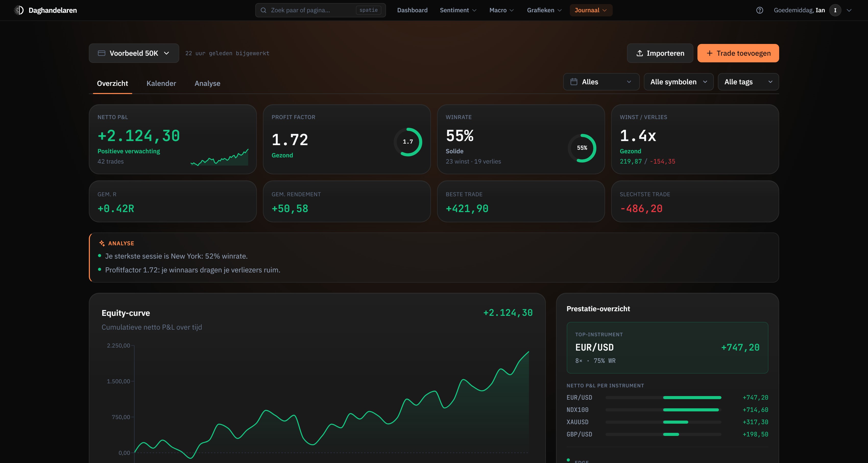Click the XAUUSD P&L progress bar
This screenshot has width=868, height=463.
tap(663, 422)
